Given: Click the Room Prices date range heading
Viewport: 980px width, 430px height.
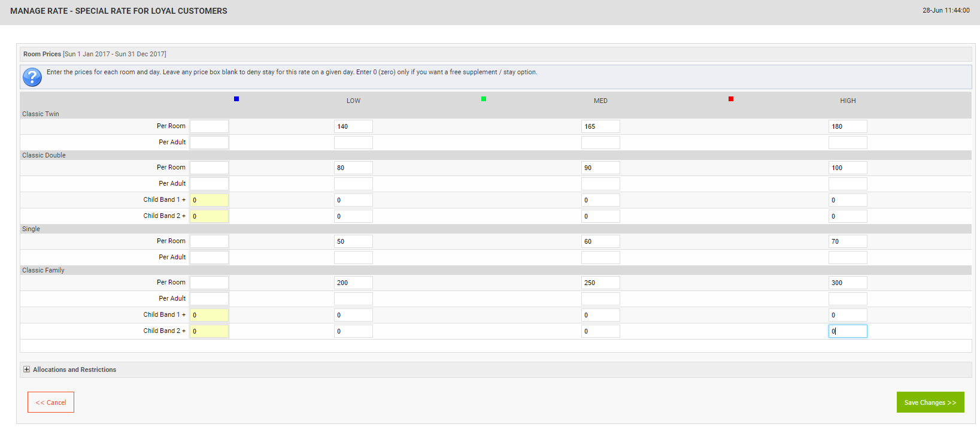Looking at the screenshot, I should 95,54.
